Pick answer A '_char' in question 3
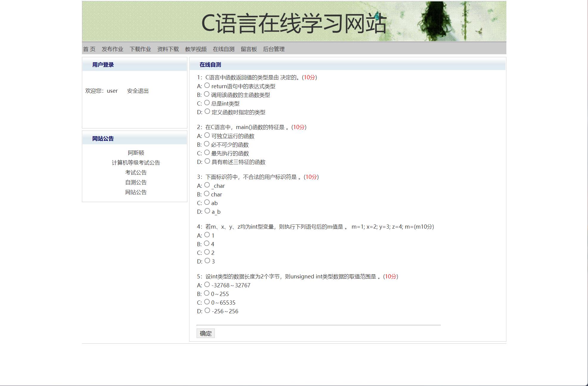 tap(207, 185)
